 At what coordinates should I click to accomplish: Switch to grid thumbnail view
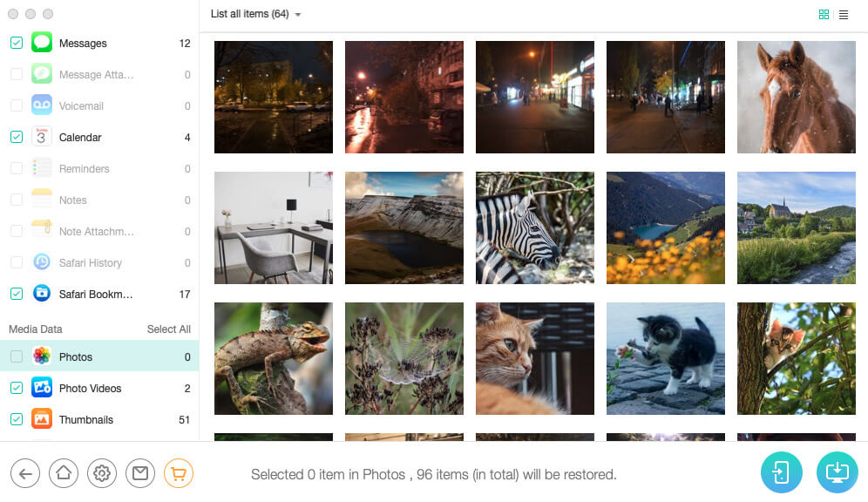(x=824, y=15)
